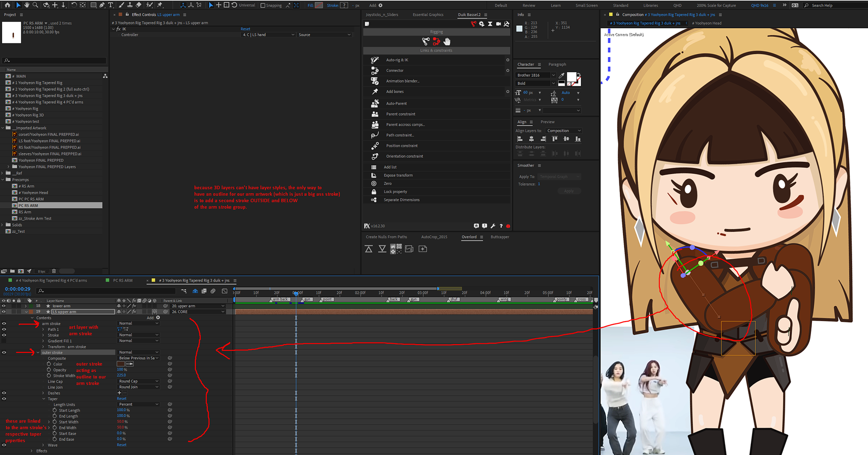Viewport: 868px width, 455px height.
Task: Click the Overlord push-to-Illustrator icon
Action: (x=369, y=249)
